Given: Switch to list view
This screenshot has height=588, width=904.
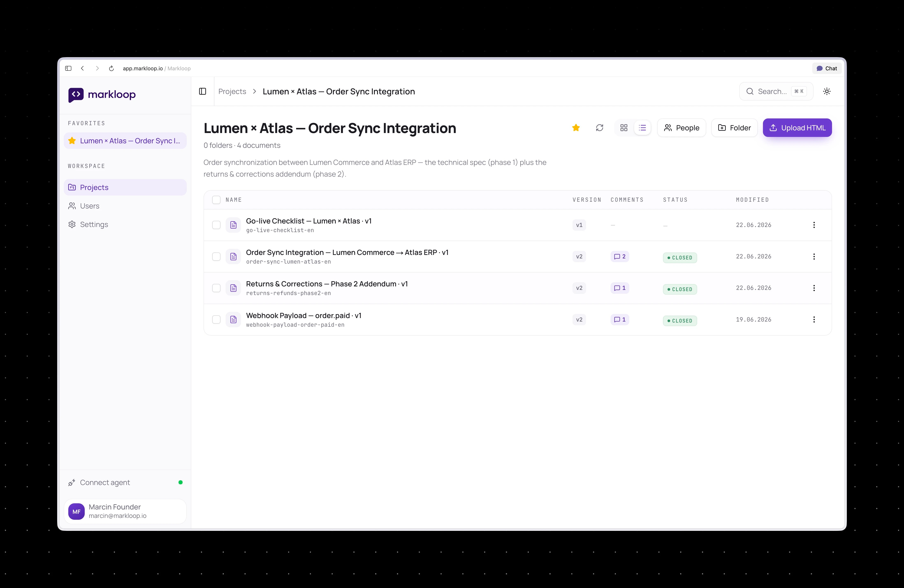Looking at the screenshot, I should pyautogui.click(x=642, y=128).
